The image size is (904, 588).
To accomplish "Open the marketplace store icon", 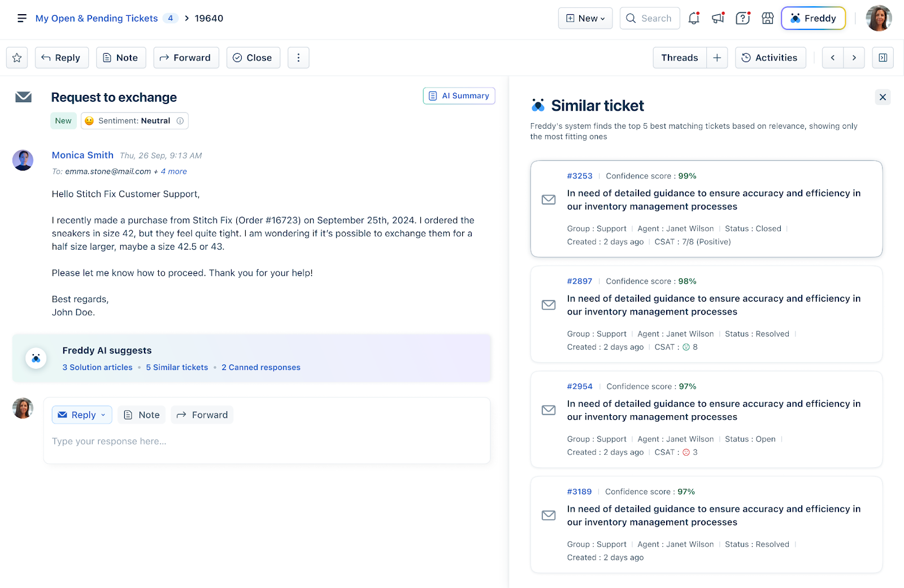I will tap(768, 18).
